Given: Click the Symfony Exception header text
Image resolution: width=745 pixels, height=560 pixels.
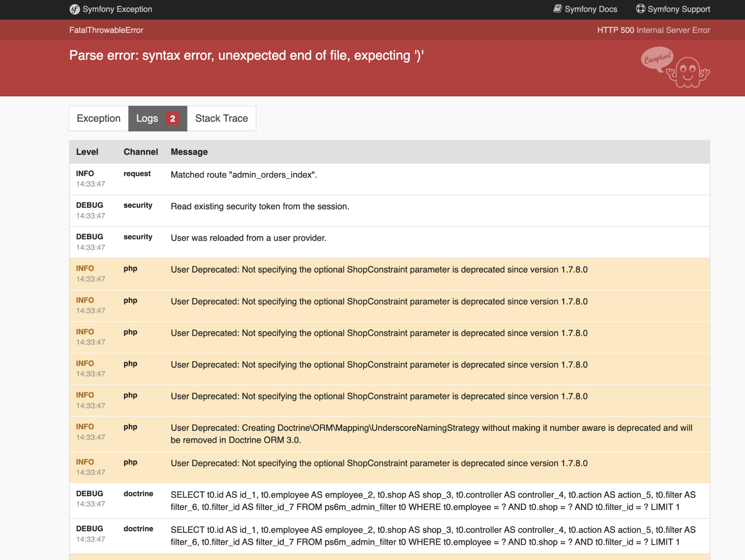Looking at the screenshot, I should tap(117, 9).
